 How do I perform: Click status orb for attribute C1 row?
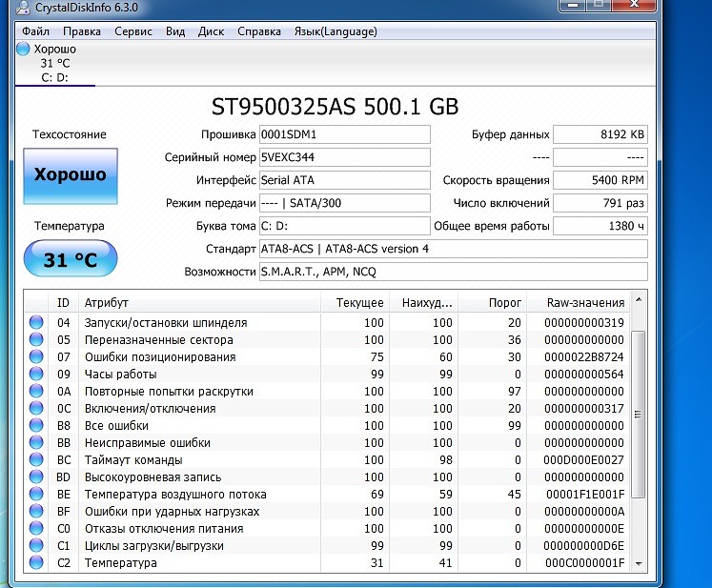point(36,545)
